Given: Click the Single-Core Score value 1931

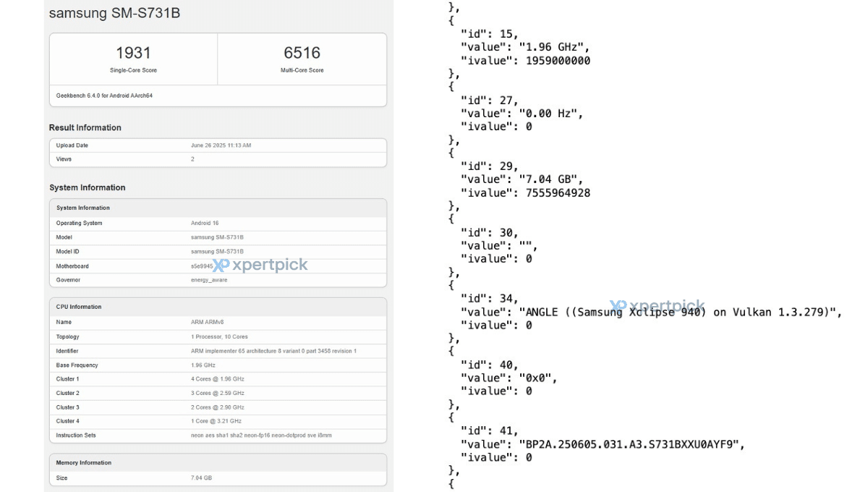Looking at the screenshot, I should pyautogui.click(x=132, y=52).
